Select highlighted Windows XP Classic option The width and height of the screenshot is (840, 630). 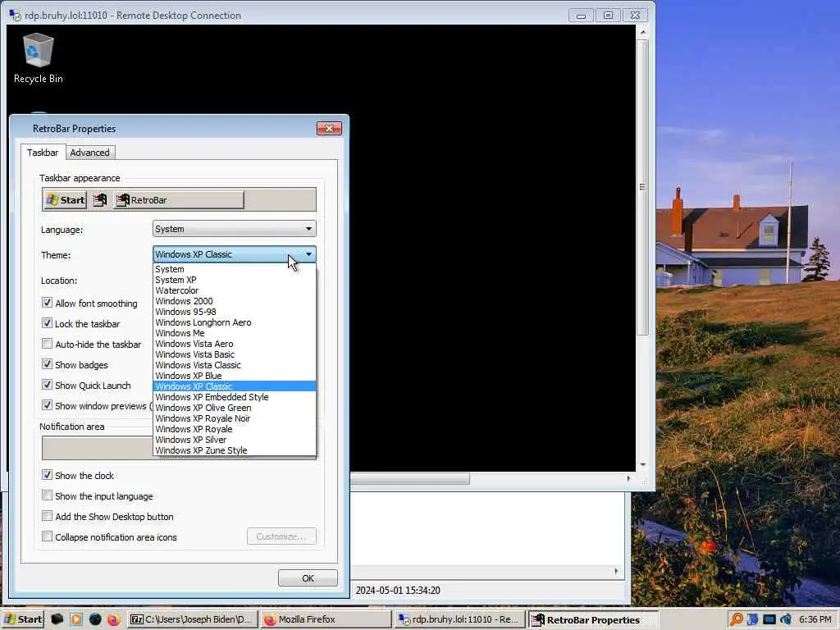click(x=234, y=386)
